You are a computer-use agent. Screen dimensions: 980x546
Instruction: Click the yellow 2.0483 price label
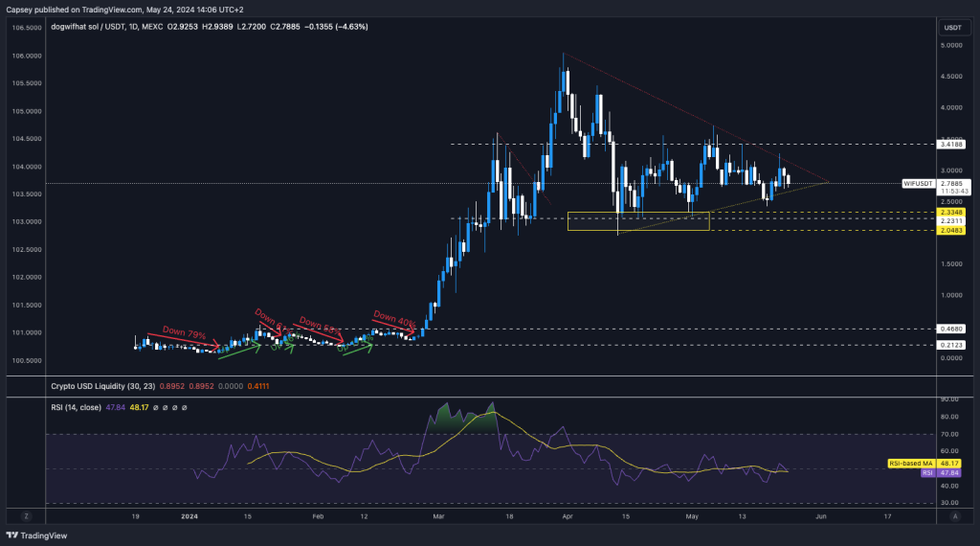tap(951, 230)
